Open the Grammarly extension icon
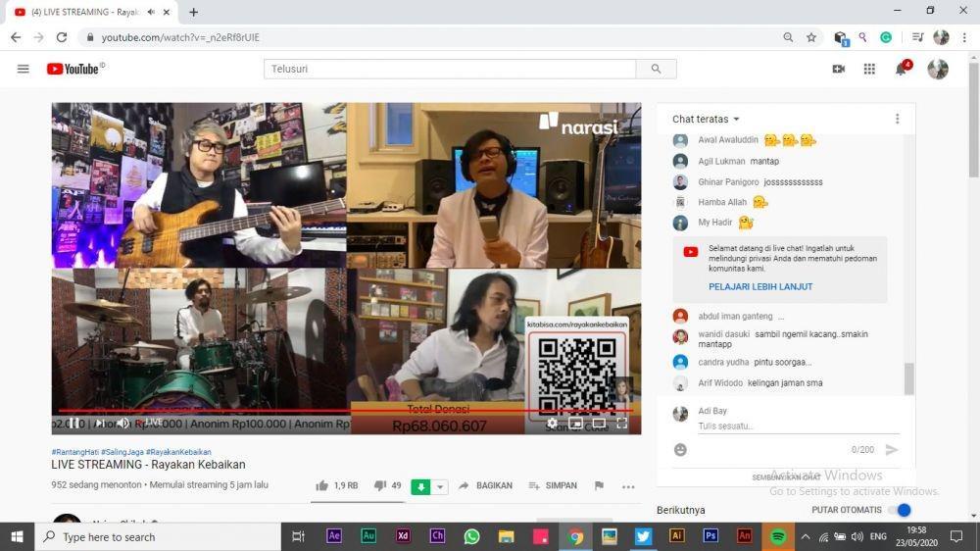 pos(886,37)
